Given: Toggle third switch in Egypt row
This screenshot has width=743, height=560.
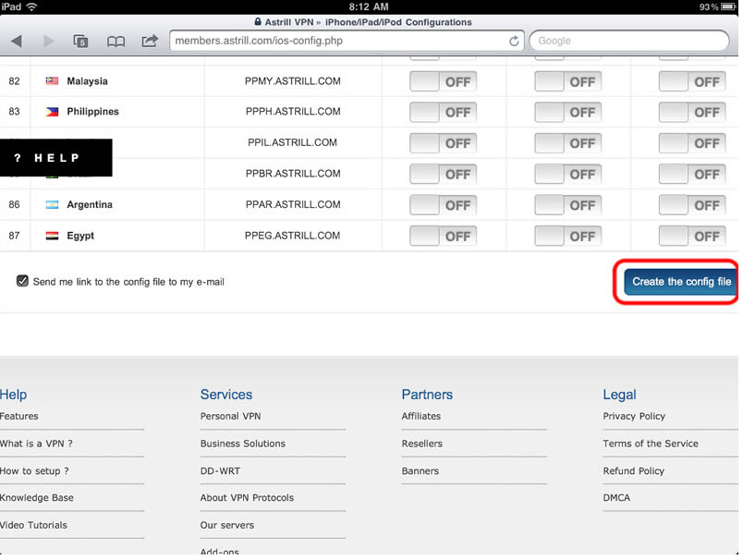Looking at the screenshot, I should (692, 236).
